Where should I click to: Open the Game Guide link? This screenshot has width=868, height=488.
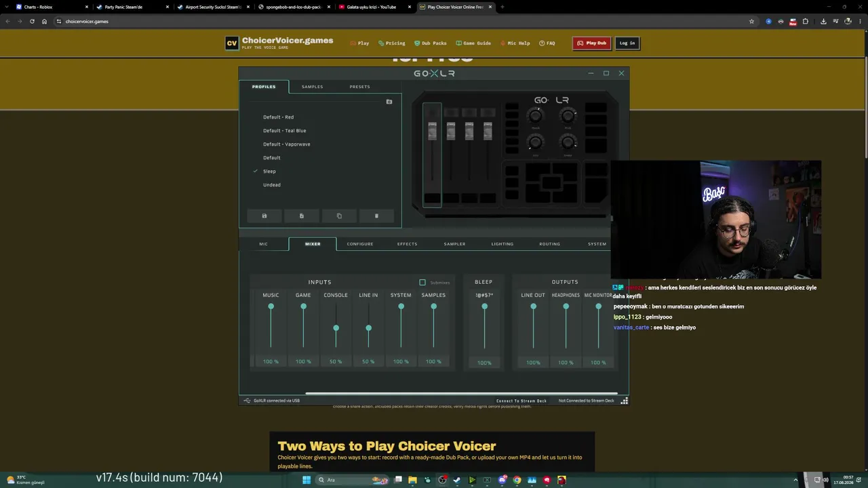coord(473,43)
